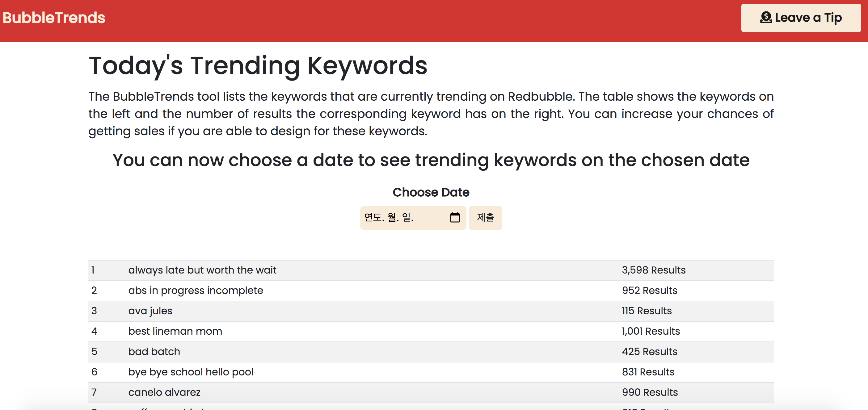Open the BubbleTrends home logo link
The image size is (868, 410).
tap(54, 18)
